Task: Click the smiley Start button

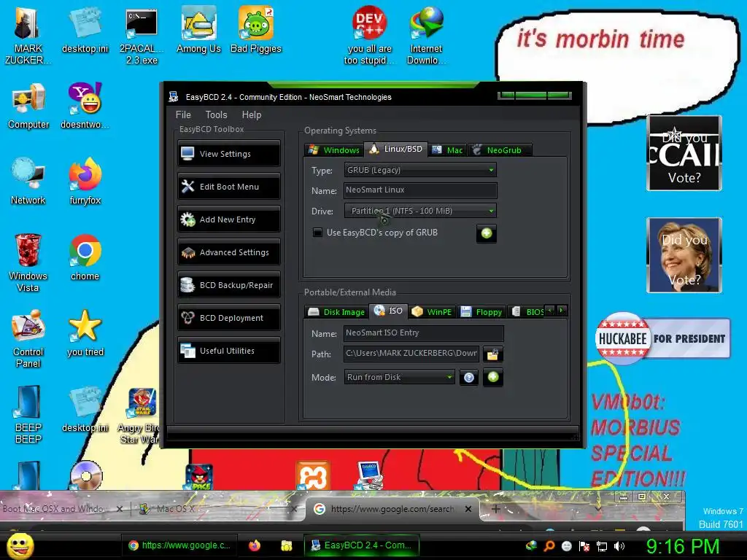Action: point(20,545)
